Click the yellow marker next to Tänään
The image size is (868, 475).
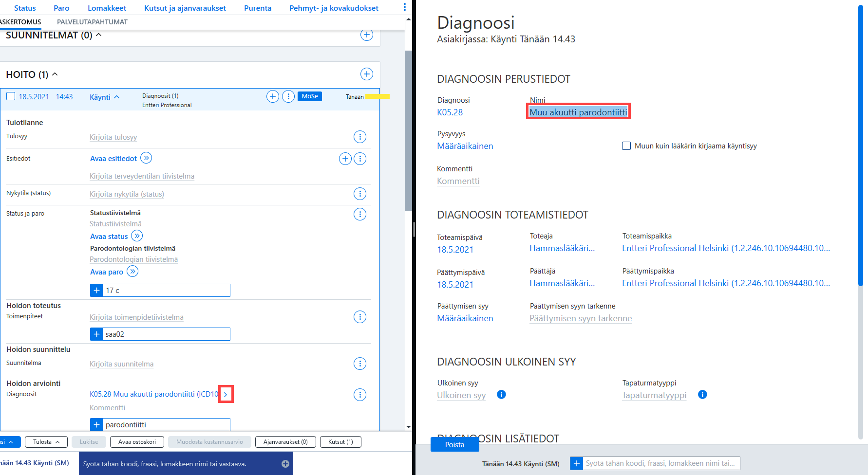pos(377,96)
